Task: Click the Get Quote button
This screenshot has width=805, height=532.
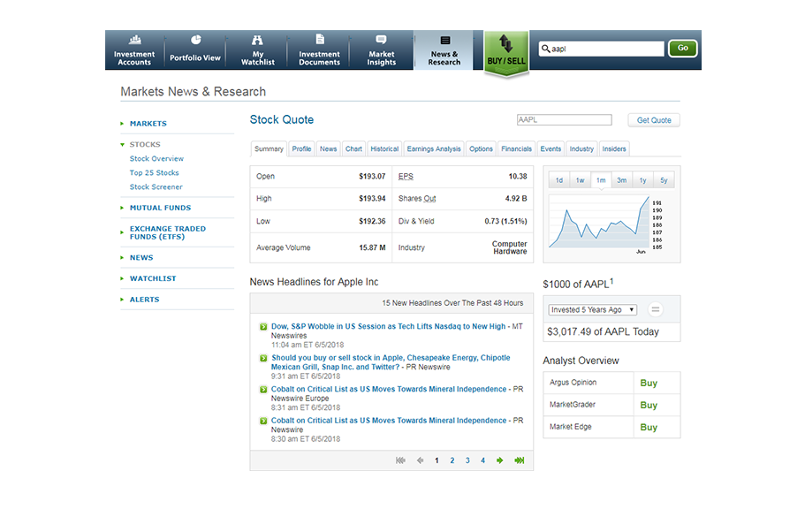Action: [654, 120]
